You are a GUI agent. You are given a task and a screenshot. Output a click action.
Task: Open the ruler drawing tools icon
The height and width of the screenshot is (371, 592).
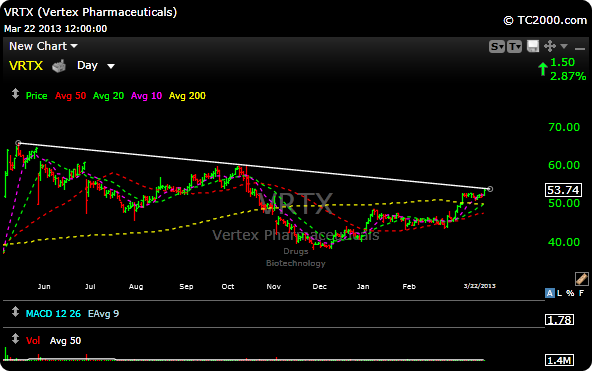coord(581,279)
